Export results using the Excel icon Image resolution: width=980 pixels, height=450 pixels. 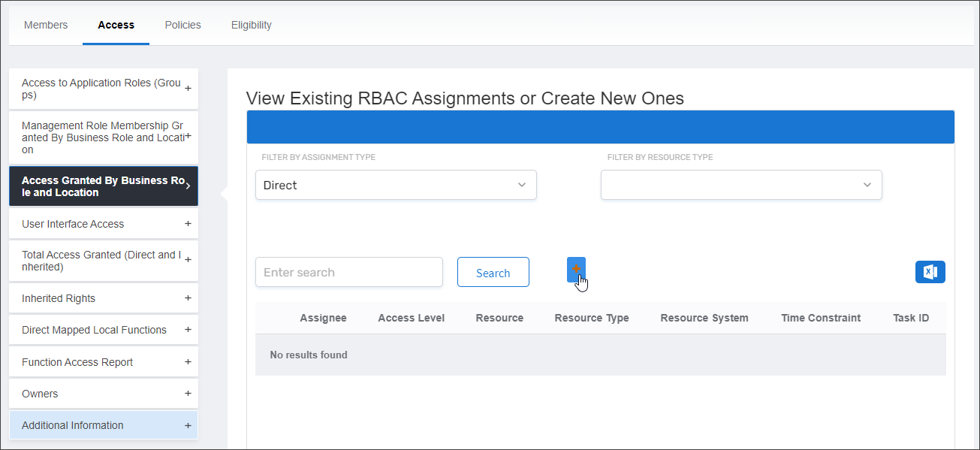(x=930, y=271)
